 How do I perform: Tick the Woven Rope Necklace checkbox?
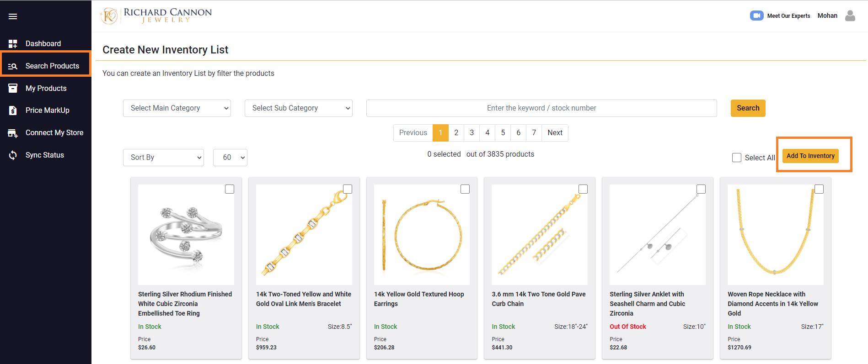[819, 189]
